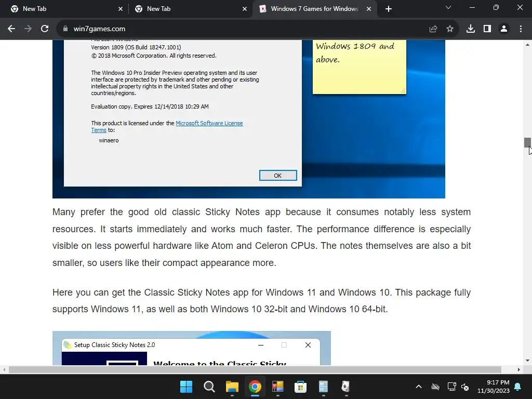Image resolution: width=532 pixels, height=399 pixels.
Task: Open the Solitaire cards taskbar icon
Action: pyautogui.click(x=345, y=387)
